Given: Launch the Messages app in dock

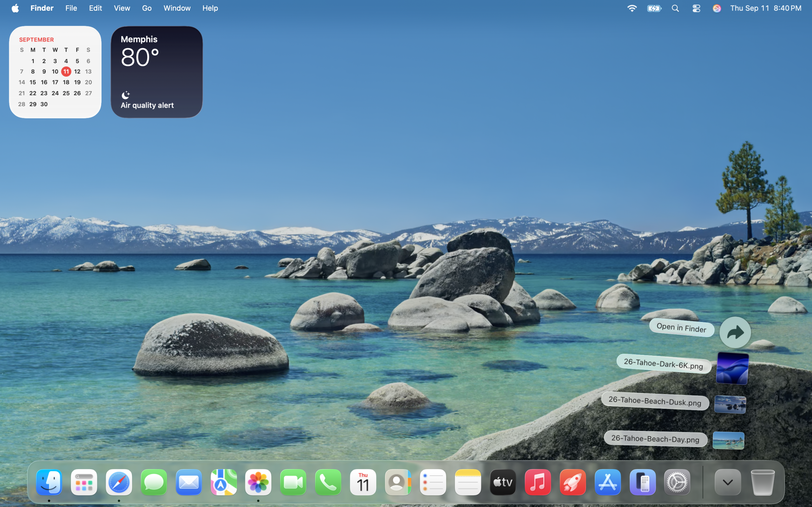Looking at the screenshot, I should coord(154,482).
